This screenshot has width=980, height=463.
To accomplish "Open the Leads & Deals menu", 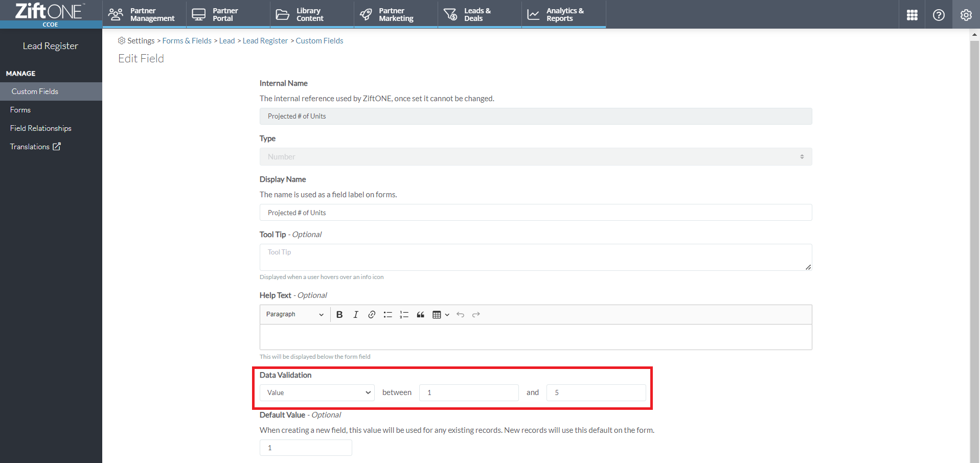I will click(480, 14).
